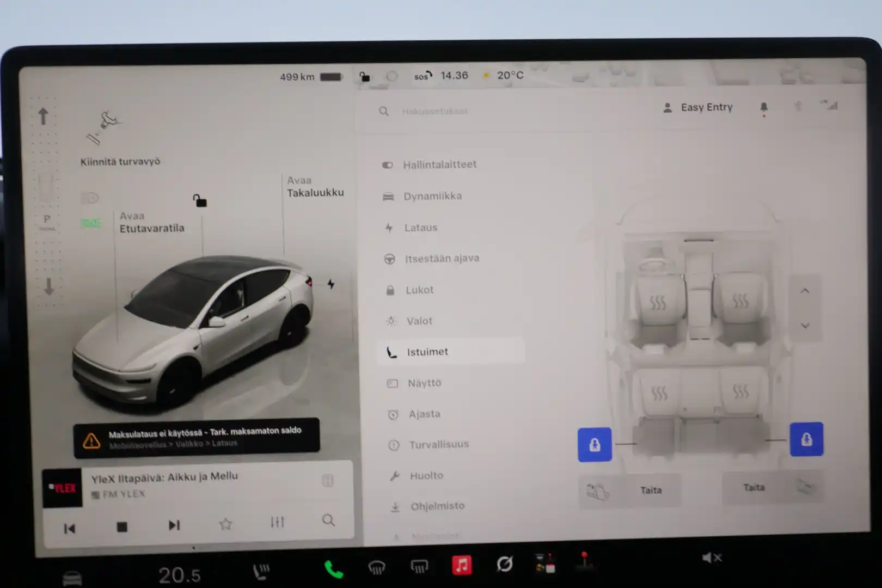Image resolution: width=882 pixels, height=588 pixels.
Task: Toggle the front passenger seat heater
Action: point(740,301)
